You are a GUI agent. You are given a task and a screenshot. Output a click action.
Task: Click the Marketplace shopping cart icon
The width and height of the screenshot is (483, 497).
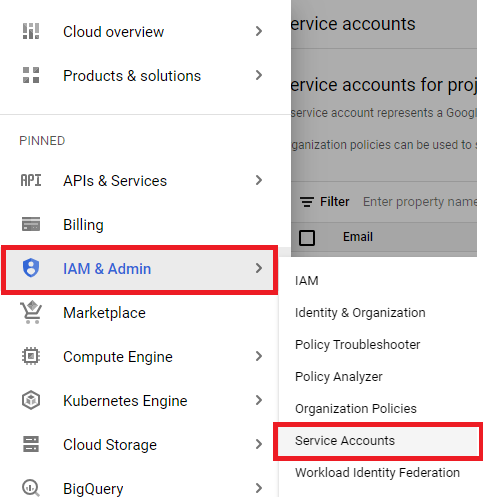tap(31, 312)
